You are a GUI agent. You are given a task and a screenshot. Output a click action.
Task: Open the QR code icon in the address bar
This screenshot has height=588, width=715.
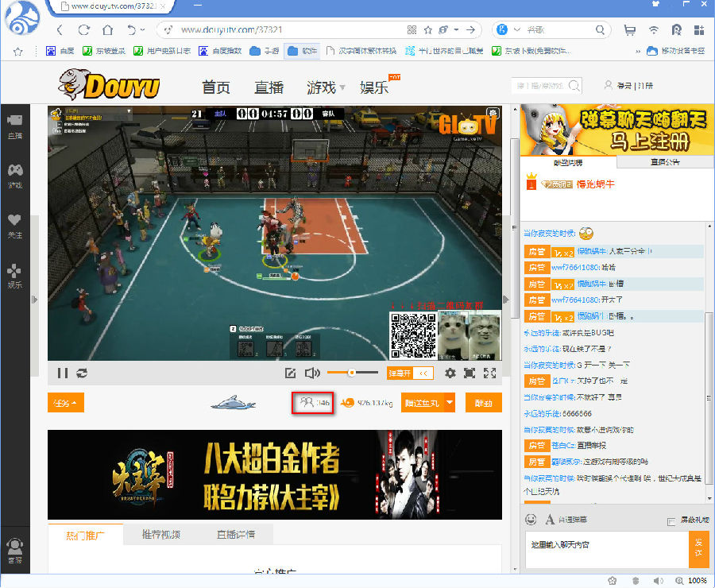412,30
